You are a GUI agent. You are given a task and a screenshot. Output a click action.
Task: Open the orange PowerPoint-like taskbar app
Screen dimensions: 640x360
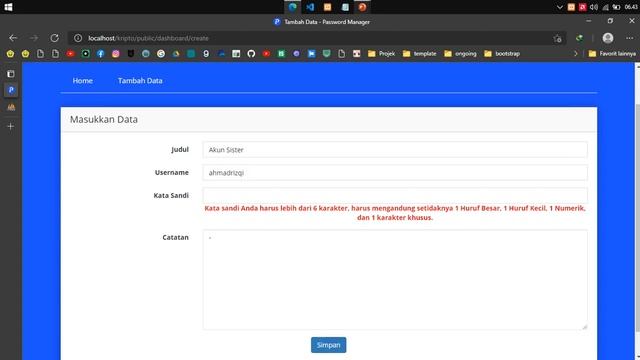pos(362,7)
